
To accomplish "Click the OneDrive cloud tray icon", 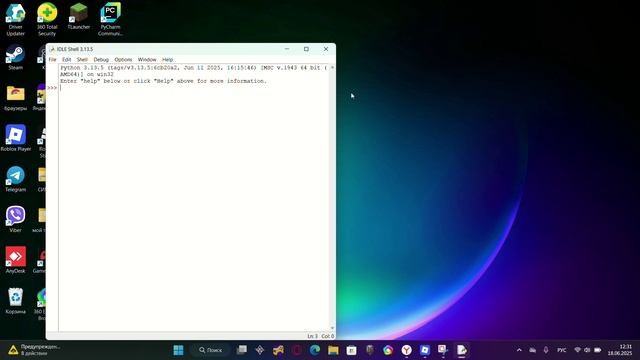I will 533,350.
